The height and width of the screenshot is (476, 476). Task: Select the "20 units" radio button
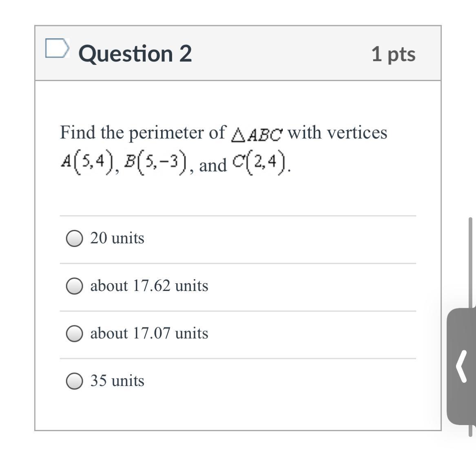74,238
